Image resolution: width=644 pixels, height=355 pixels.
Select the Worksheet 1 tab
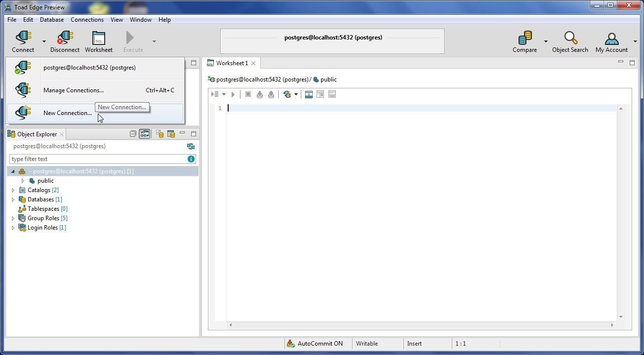pos(232,63)
